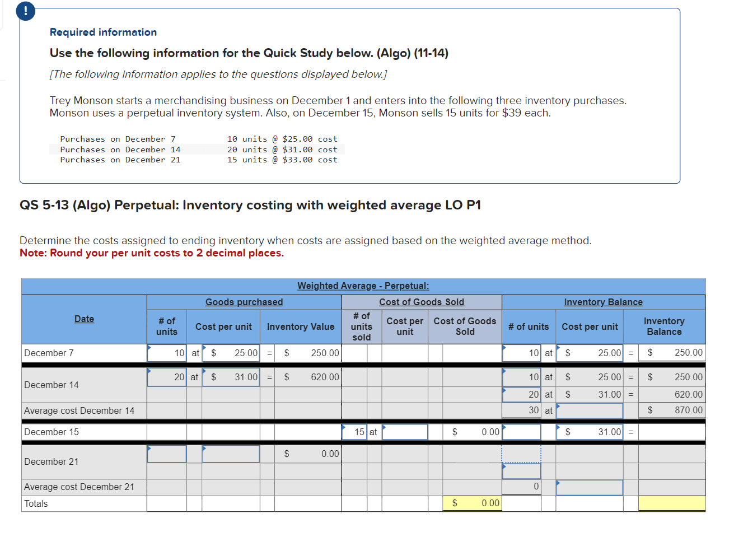This screenshot has width=748, height=560.
Task: Select the 870.00 inventory balance total
Action: pyautogui.click(x=672, y=410)
